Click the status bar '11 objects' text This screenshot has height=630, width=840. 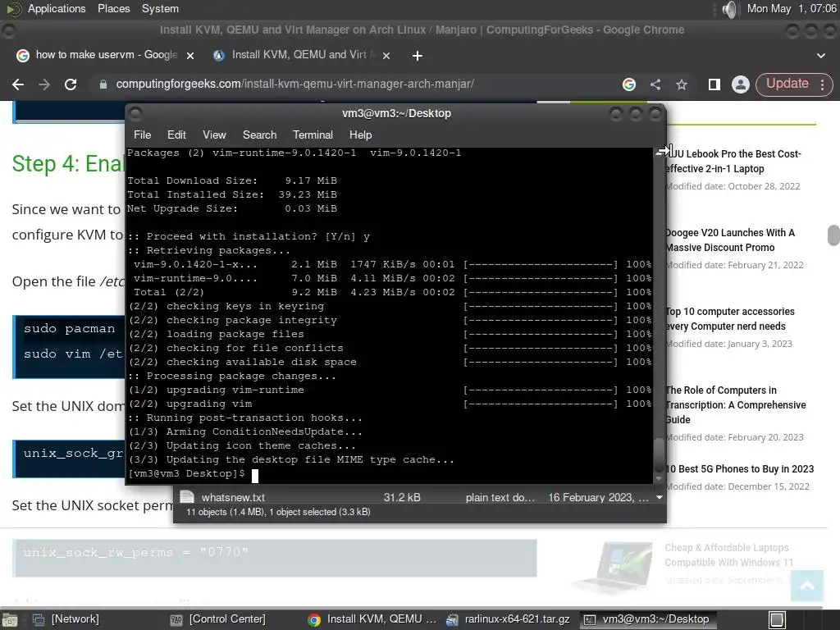coord(278,512)
